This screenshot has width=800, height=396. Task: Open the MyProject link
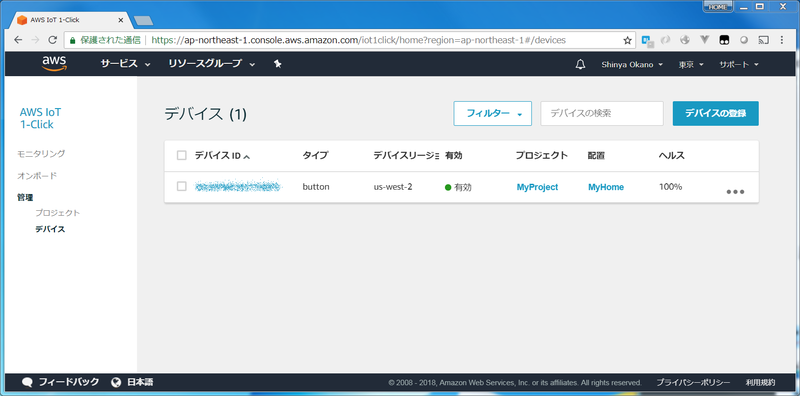pos(537,187)
